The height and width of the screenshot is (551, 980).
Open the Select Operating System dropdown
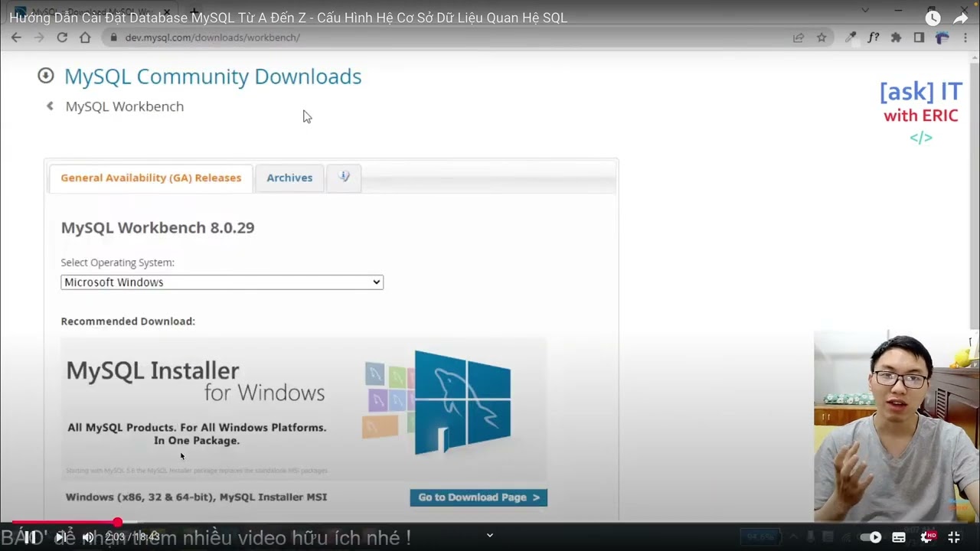point(222,282)
